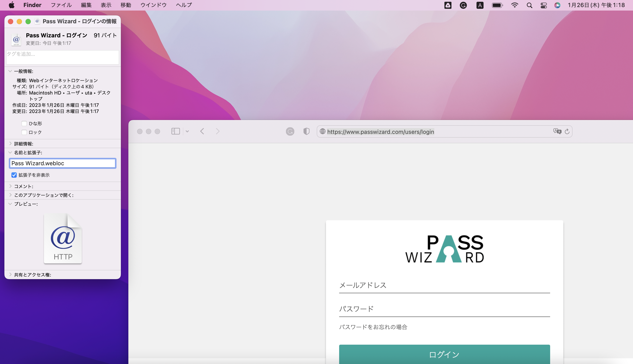This screenshot has height=364, width=633.
Task: Expand the 詳細情報 section
Action: point(10,144)
